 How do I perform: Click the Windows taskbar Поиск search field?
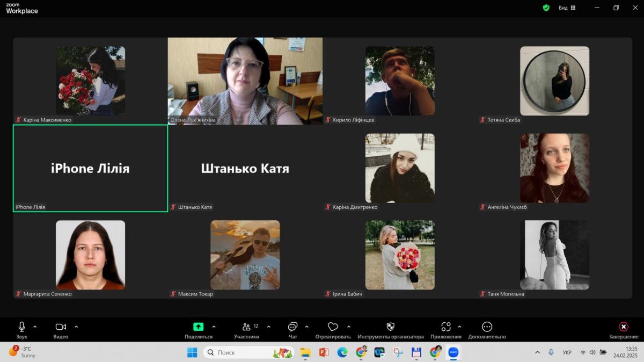[x=241, y=352]
